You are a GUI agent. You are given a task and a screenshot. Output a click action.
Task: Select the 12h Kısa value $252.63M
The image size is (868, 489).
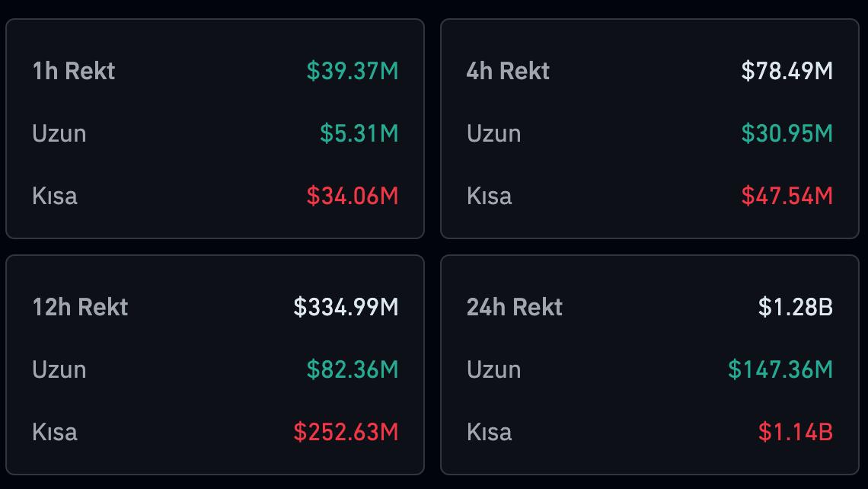[346, 432]
